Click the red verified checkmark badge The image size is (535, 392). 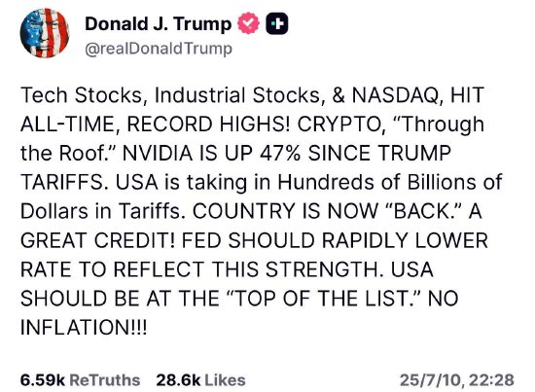click(x=248, y=23)
